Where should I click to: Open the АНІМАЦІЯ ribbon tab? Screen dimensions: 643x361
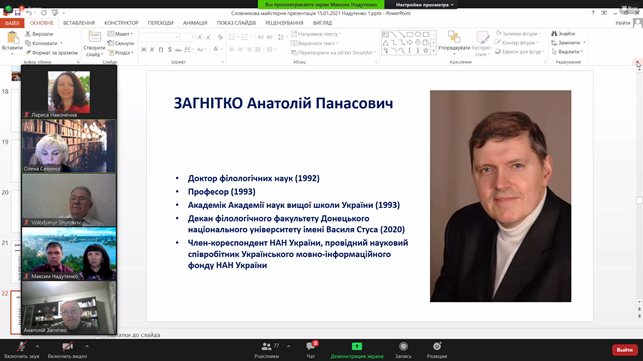click(195, 23)
